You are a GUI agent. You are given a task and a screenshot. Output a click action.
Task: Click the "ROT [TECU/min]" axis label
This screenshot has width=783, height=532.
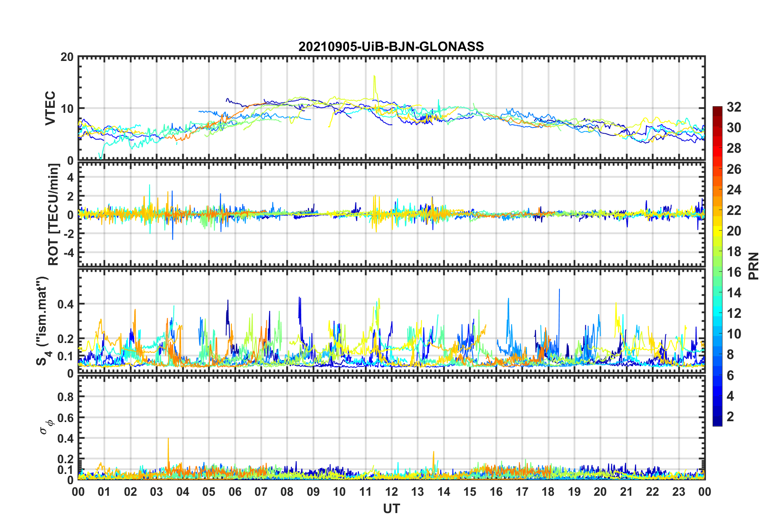(54, 215)
